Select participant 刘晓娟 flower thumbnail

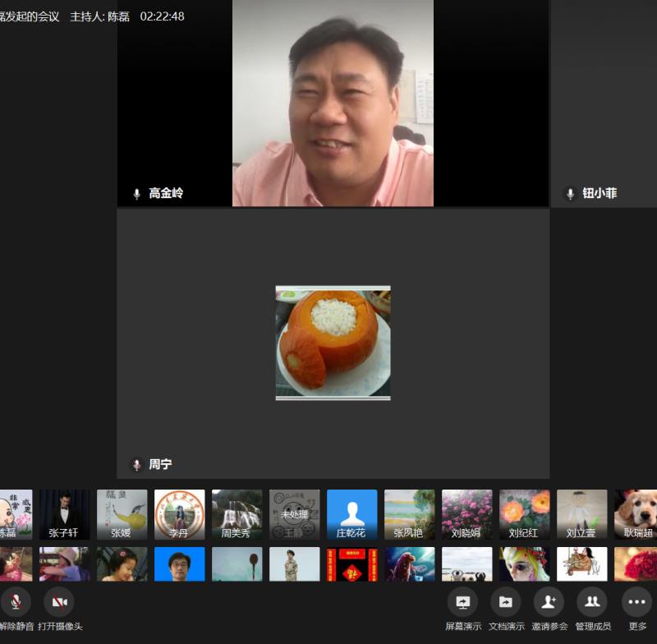466,514
